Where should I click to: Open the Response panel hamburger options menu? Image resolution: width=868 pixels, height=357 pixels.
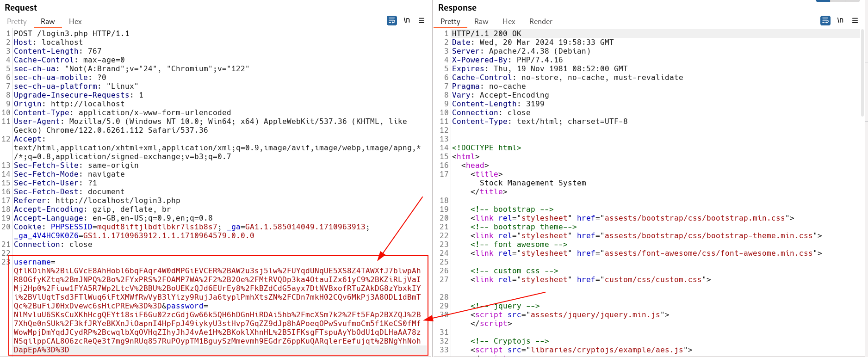(855, 20)
